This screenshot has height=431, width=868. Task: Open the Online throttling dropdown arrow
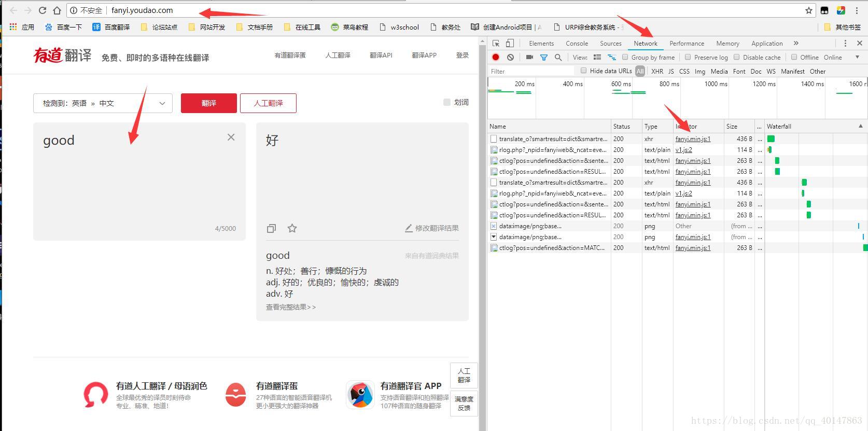point(857,57)
